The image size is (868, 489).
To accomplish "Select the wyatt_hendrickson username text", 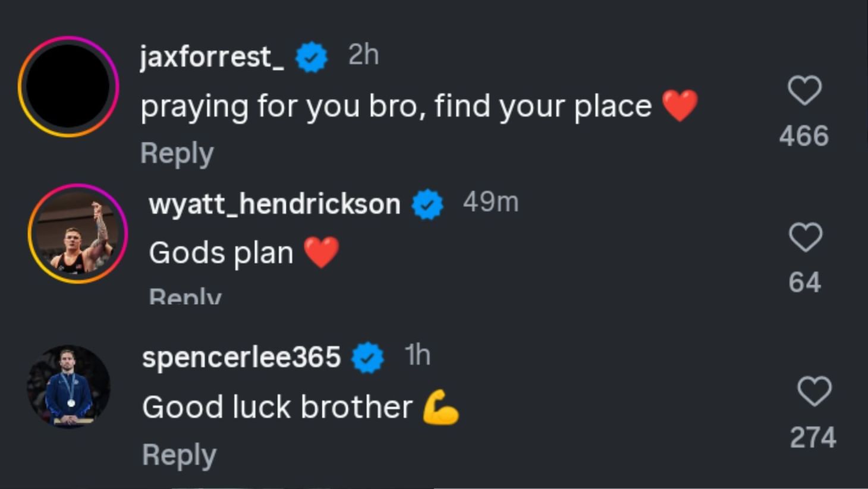I will click(x=274, y=203).
